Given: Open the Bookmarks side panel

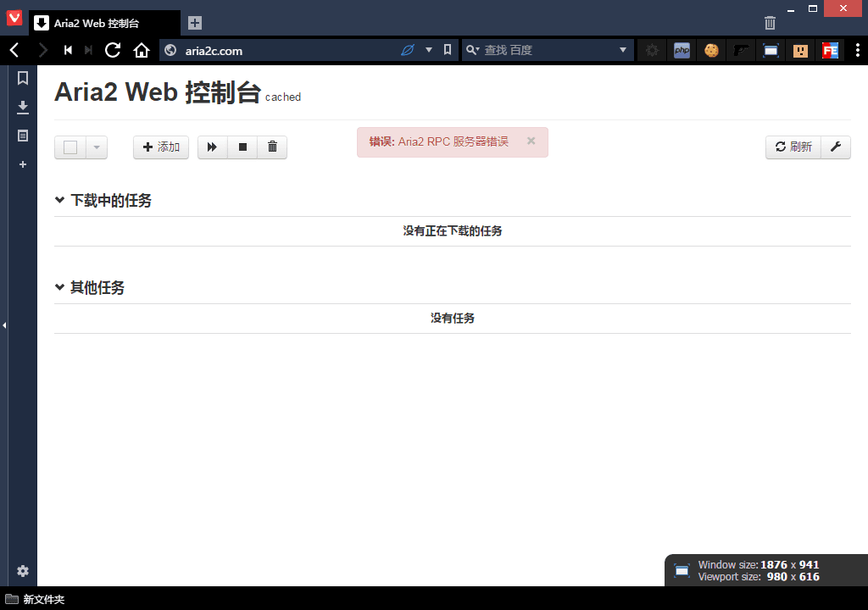Looking at the screenshot, I should pyautogui.click(x=23, y=78).
